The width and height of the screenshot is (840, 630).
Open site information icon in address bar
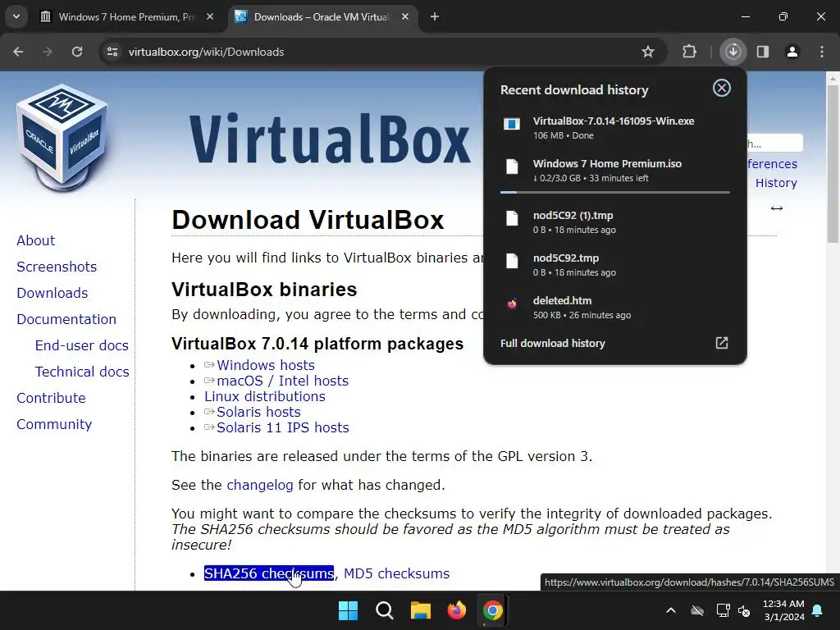[112, 52]
